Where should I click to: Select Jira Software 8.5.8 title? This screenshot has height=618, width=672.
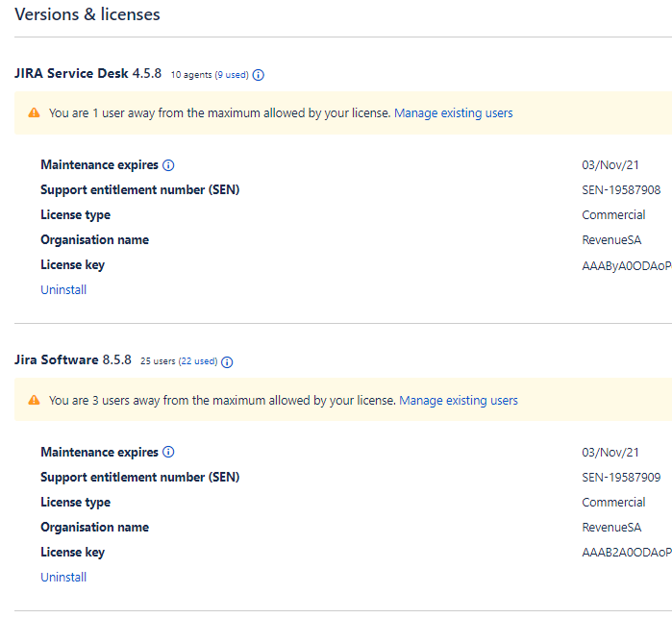[x=73, y=359]
